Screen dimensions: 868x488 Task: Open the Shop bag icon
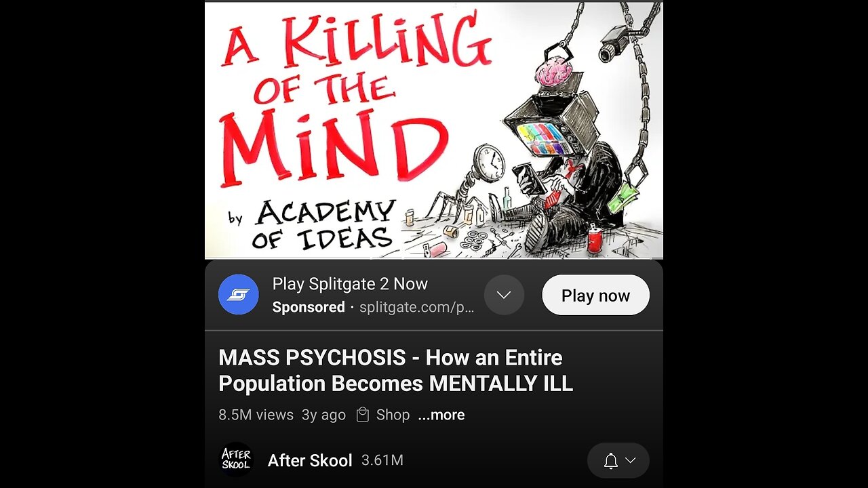363,415
